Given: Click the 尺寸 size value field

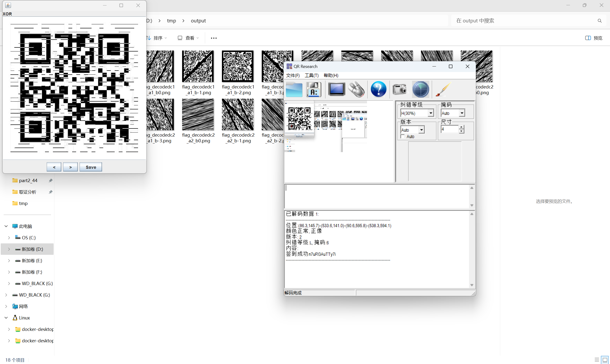Looking at the screenshot, I should click(x=450, y=129).
